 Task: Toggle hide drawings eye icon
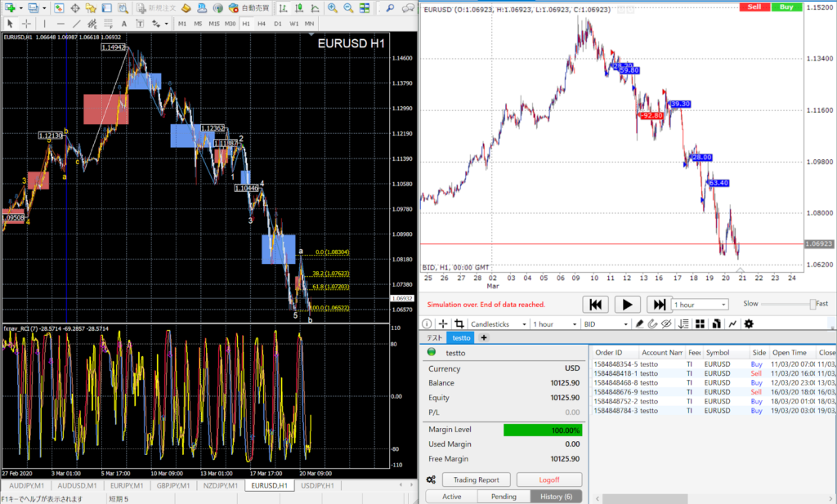pyautogui.click(x=666, y=323)
